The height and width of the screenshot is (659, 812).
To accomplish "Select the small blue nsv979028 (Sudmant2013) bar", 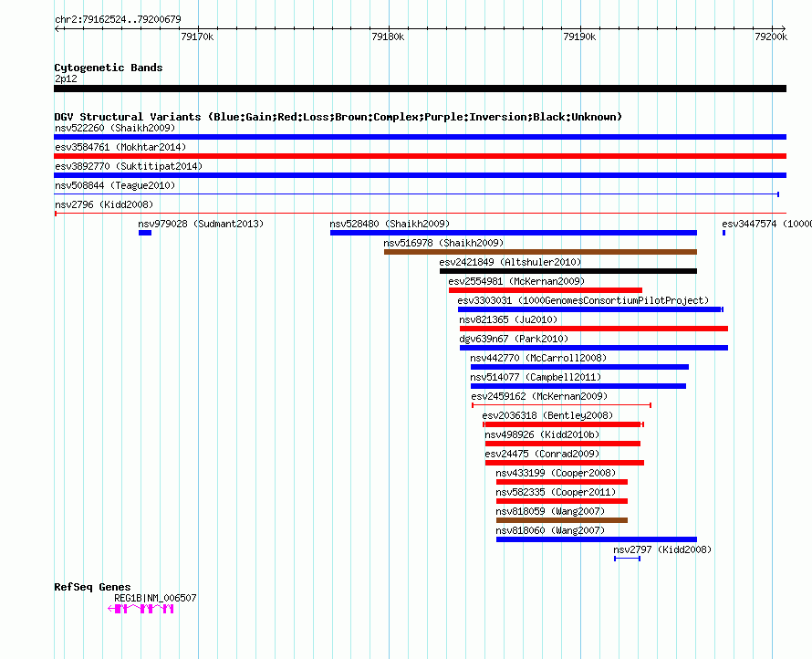I will [x=145, y=233].
